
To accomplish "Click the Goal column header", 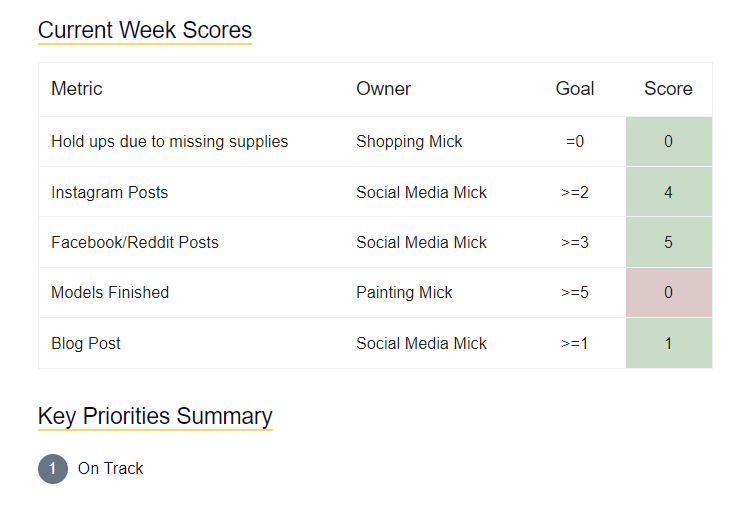I will click(575, 89).
